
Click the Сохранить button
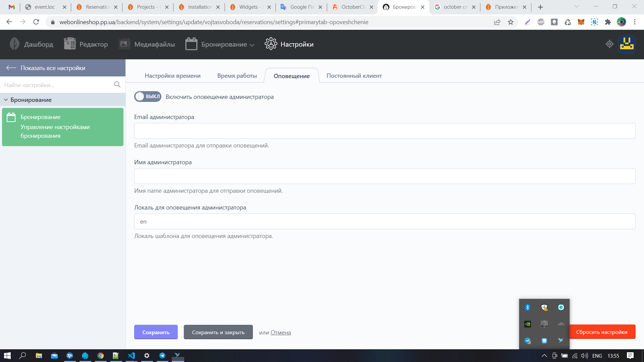pos(156,332)
